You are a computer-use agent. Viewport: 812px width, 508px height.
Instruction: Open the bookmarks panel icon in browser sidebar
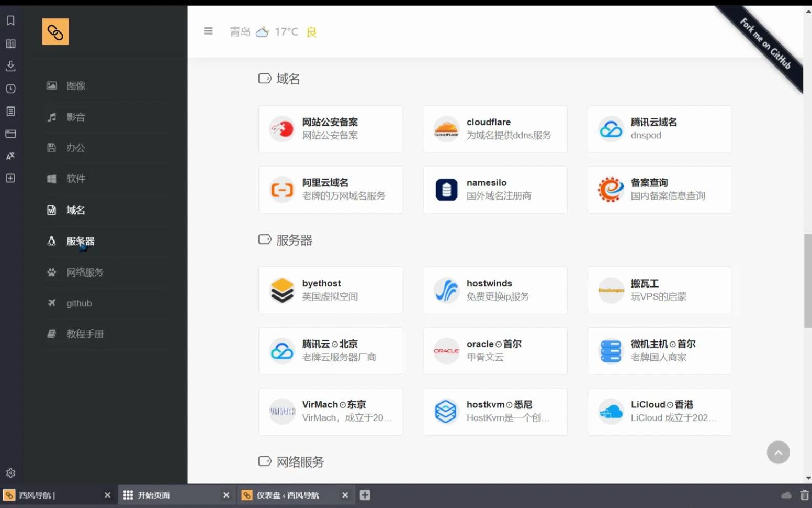coord(10,20)
